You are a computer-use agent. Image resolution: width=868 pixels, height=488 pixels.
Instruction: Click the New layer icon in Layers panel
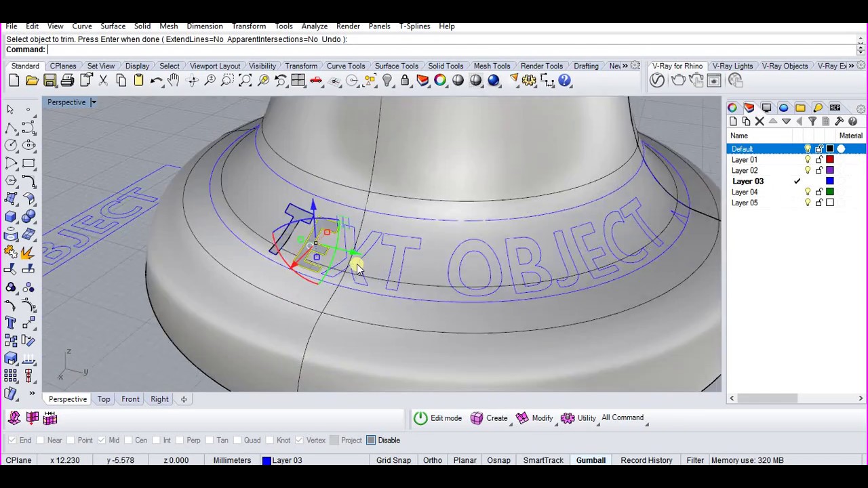[733, 121]
